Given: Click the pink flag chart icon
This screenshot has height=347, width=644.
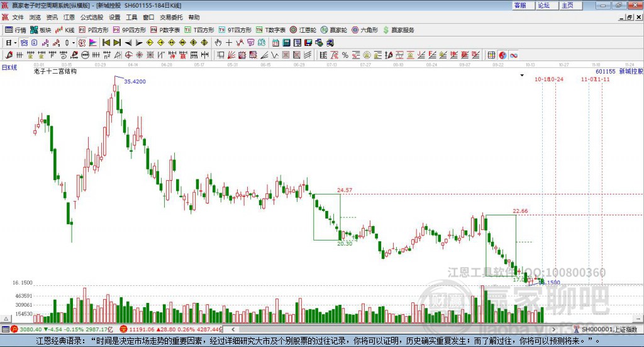Looking at the screenshot, I should pyautogui.click(x=93, y=43).
